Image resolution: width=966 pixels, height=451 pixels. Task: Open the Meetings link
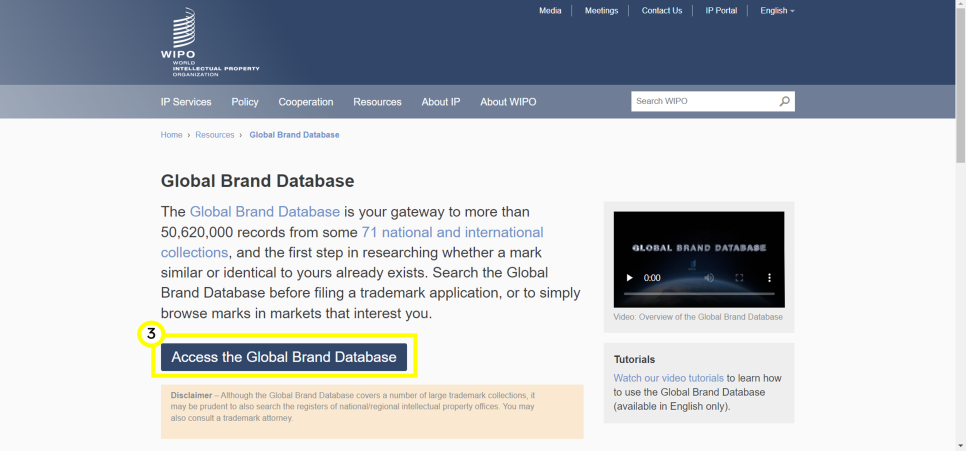[x=601, y=10]
